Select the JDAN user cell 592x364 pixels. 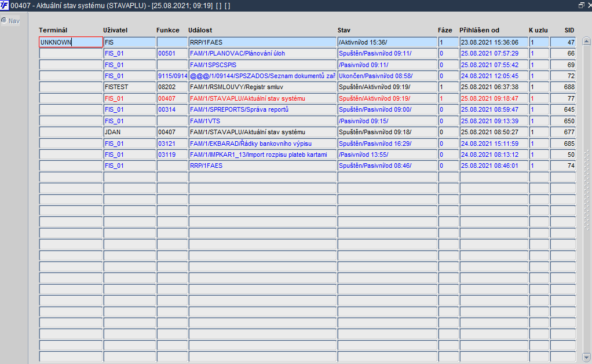click(130, 132)
